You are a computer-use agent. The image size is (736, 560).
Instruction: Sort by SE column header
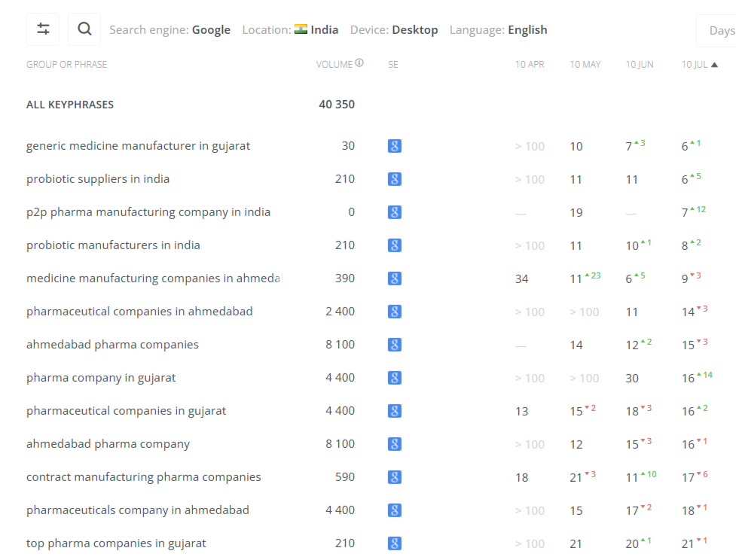point(393,65)
